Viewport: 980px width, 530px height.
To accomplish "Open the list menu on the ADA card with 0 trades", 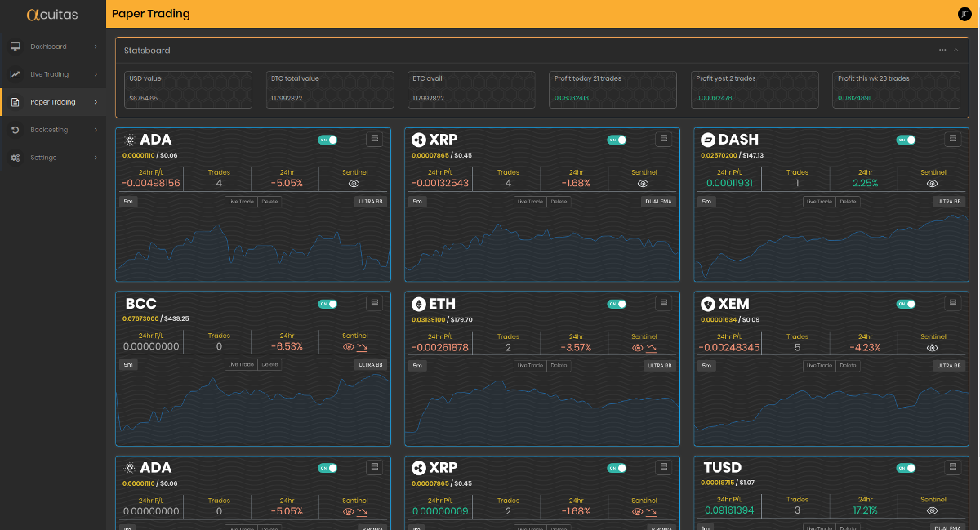I will (375, 468).
